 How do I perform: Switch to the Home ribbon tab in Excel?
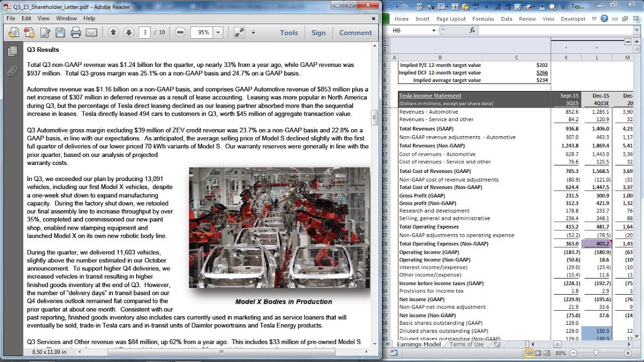tap(401, 19)
